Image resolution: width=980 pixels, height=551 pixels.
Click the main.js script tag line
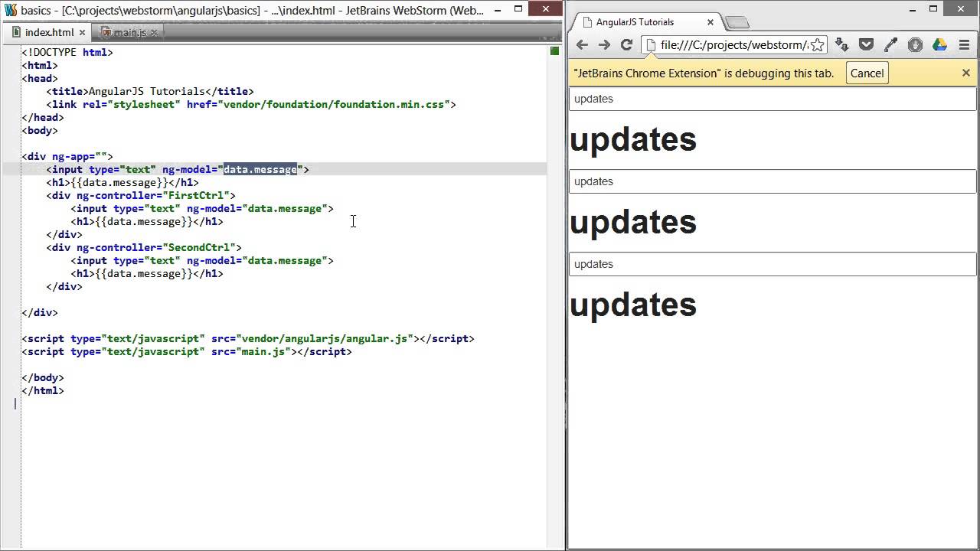(x=187, y=351)
